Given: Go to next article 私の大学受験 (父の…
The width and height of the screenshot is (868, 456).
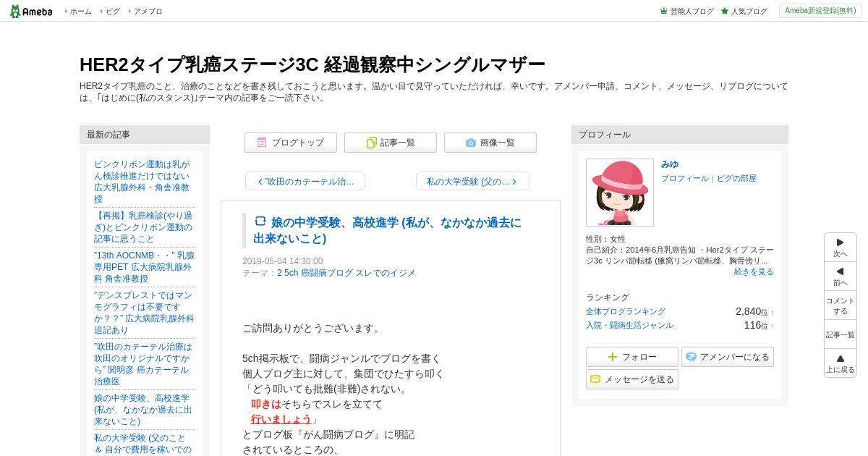Looking at the screenshot, I should coord(472,181).
